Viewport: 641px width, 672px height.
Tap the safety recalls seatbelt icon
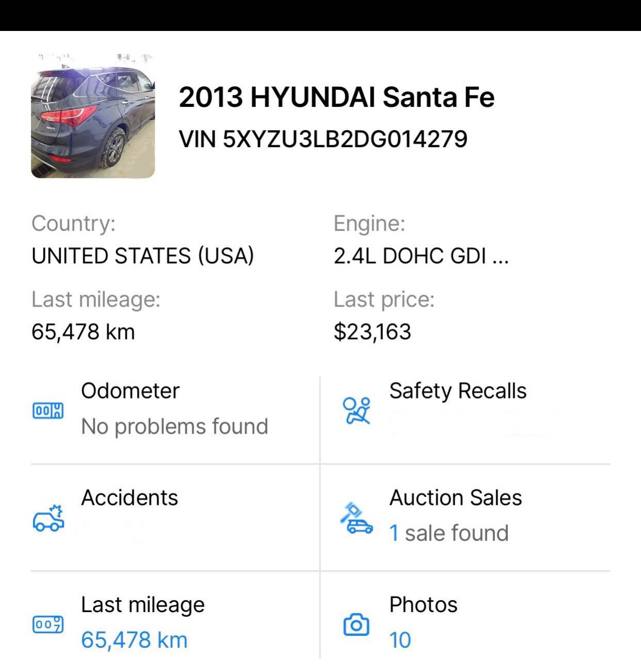(x=357, y=411)
